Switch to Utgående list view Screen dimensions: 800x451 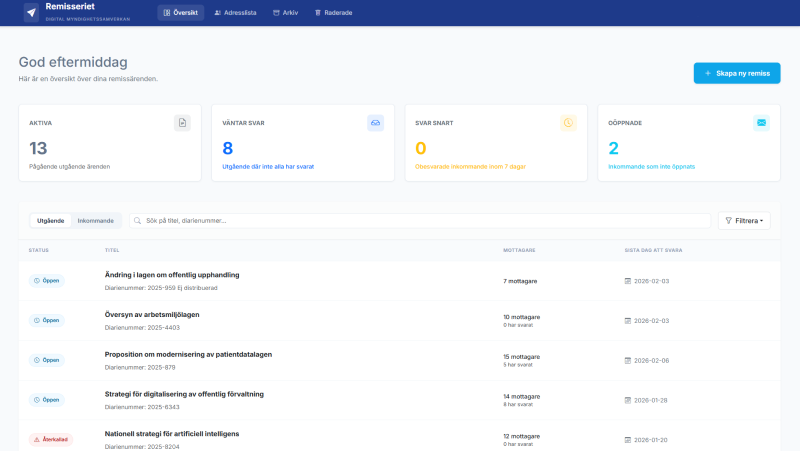[50, 220]
